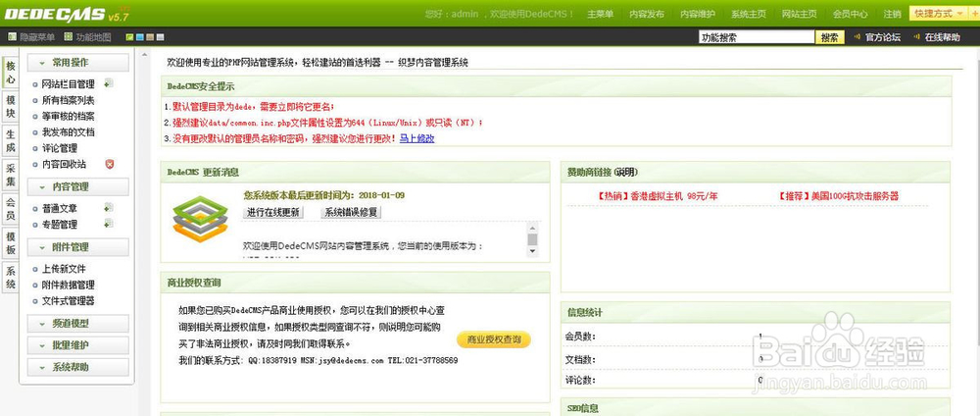Open 我发布的文档 in sidebar
Image resolution: width=980 pixels, height=416 pixels.
click(x=69, y=132)
